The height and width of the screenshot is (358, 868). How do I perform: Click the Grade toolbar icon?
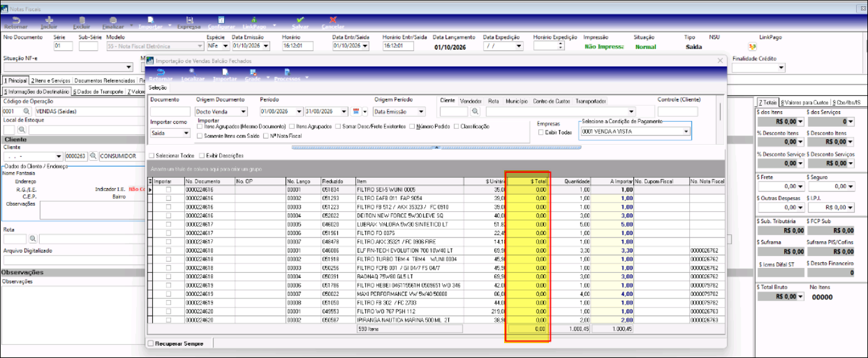tap(253, 76)
